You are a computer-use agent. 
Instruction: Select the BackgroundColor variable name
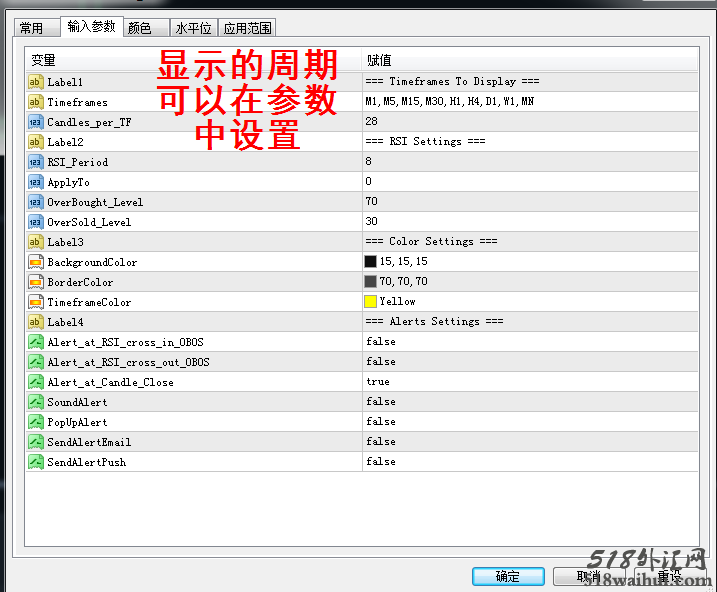coord(92,262)
